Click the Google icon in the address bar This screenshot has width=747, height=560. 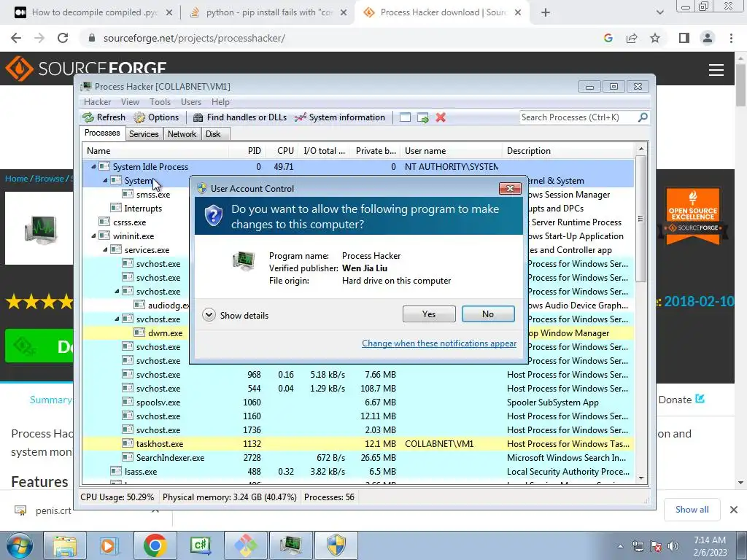[608, 38]
